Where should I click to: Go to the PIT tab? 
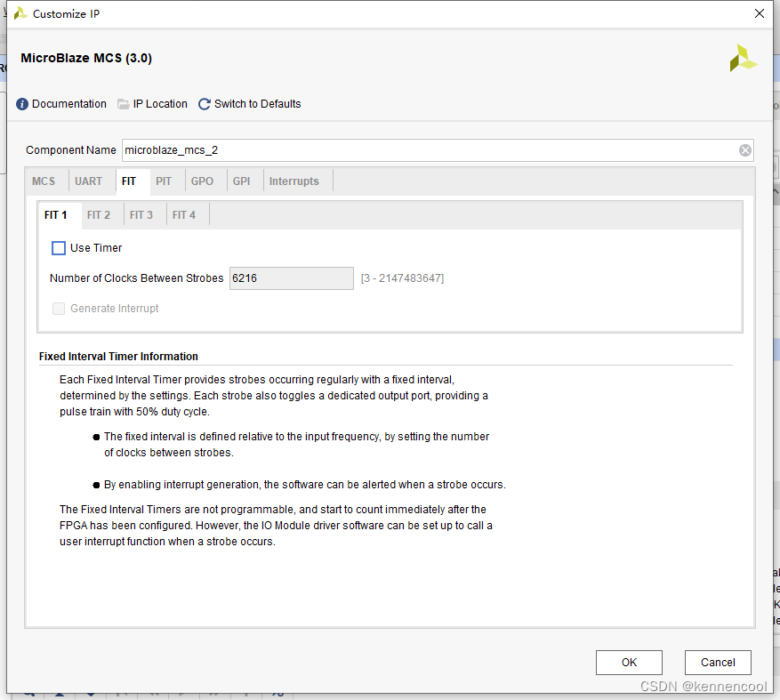[164, 181]
